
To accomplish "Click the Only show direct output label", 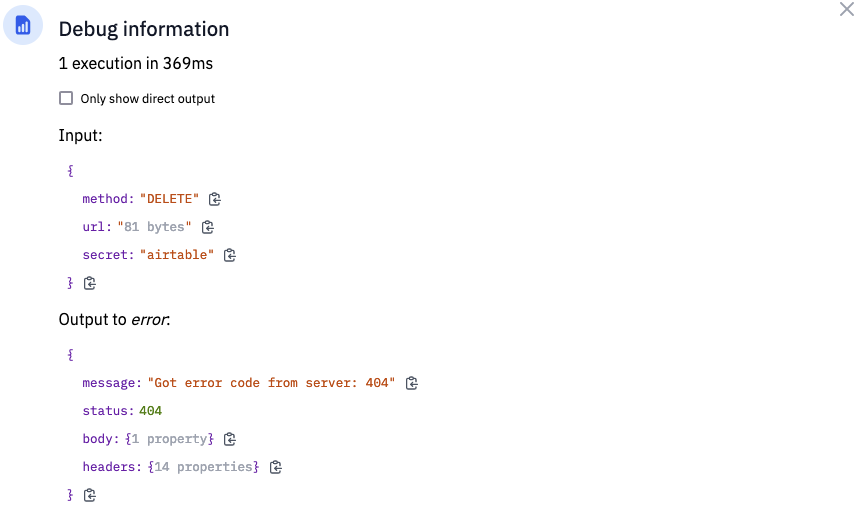I will click(x=148, y=99).
